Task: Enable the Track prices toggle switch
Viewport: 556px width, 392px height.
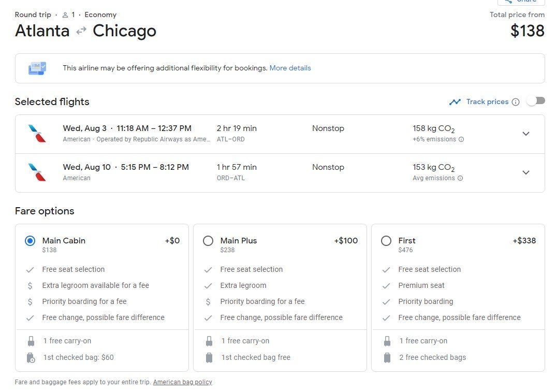Action: (536, 101)
